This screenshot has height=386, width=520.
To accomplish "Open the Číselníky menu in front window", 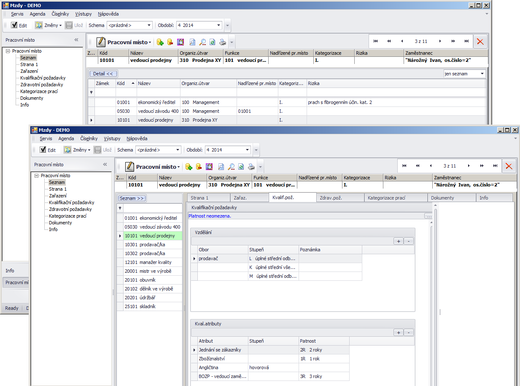I will 89,139.
